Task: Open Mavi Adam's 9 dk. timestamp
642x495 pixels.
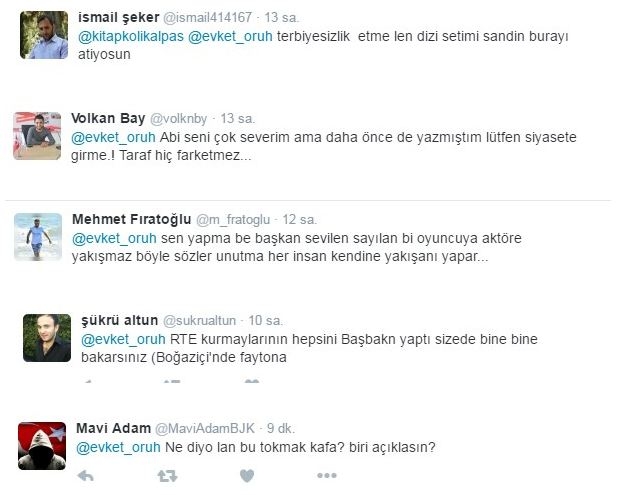Action: 280,429
